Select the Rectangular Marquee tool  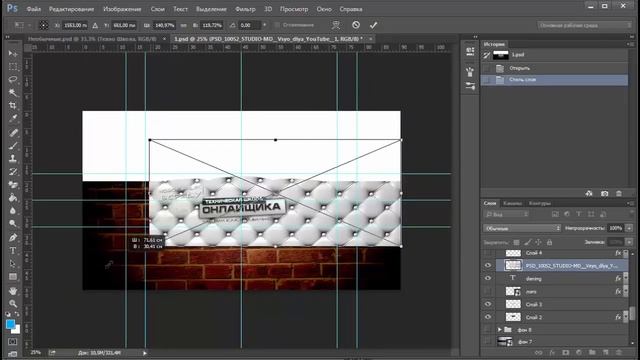click(x=13, y=67)
